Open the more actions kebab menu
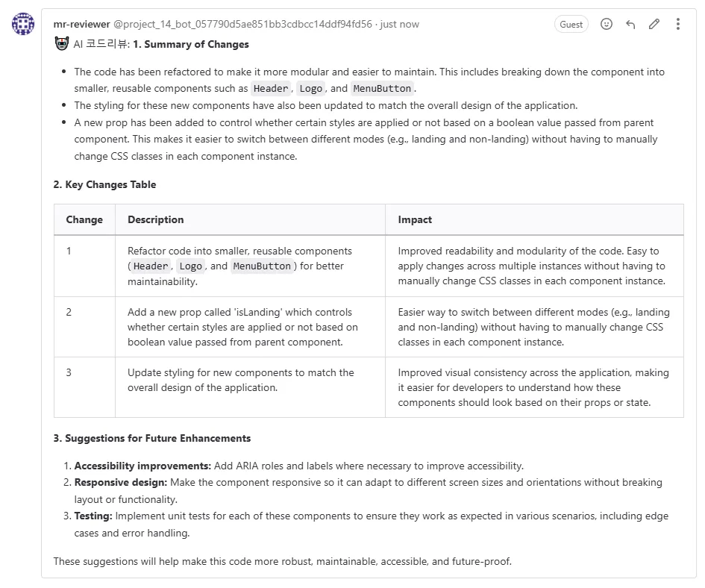The height and width of the screenshot is (588, 705). (x=677, y=24)
